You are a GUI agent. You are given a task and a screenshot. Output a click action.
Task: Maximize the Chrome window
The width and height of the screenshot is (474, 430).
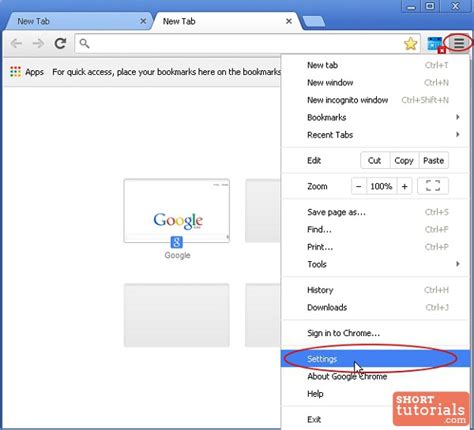[x=430, y=6]
